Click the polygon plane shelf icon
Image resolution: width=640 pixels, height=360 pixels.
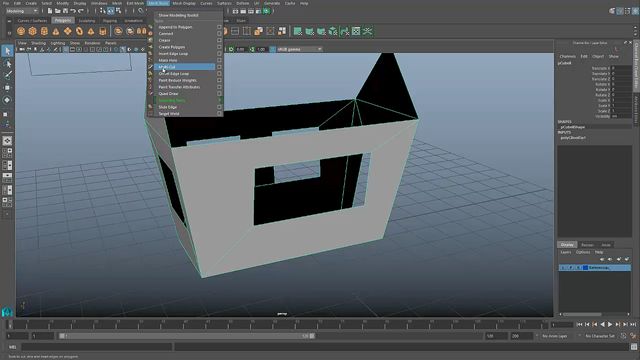(x=67, y=31)
